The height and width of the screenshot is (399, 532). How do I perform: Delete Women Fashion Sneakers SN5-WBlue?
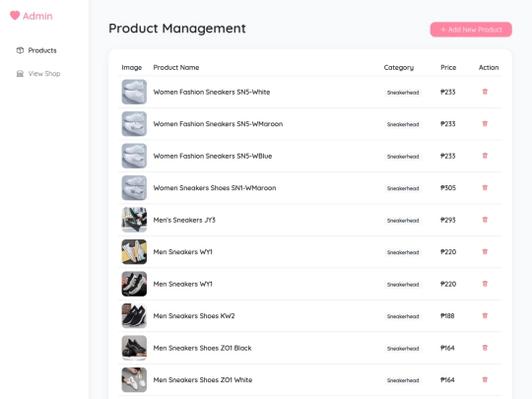coord(485,156)
